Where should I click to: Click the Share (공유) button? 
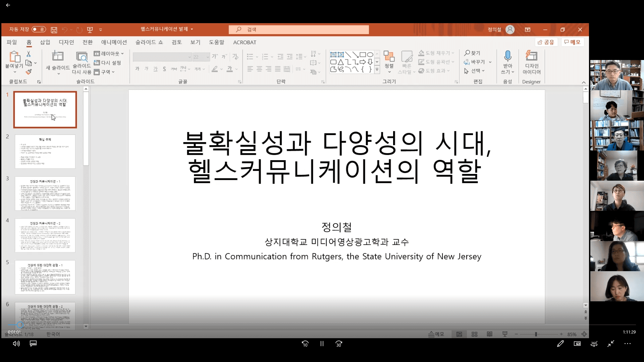point(546,42)
